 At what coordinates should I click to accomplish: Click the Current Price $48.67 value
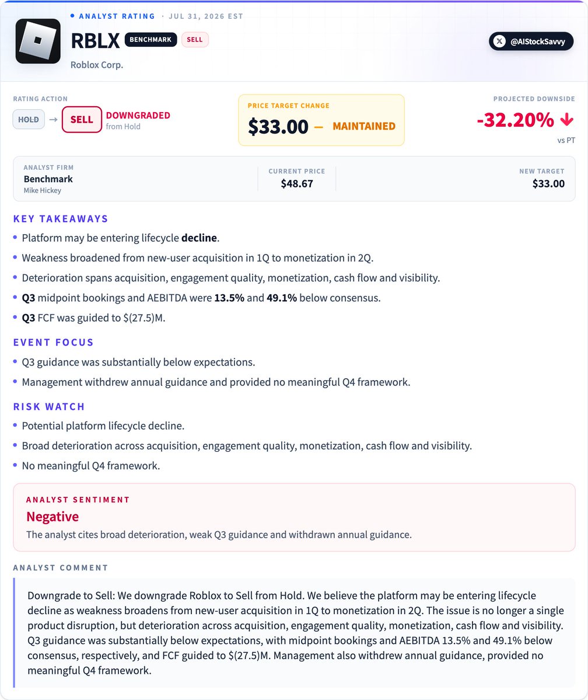(x=297, y=183)
